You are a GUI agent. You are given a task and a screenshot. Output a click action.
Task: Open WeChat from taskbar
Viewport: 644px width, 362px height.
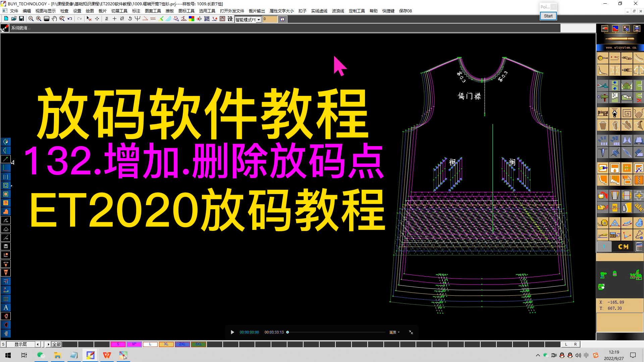(x=41, y=355)
